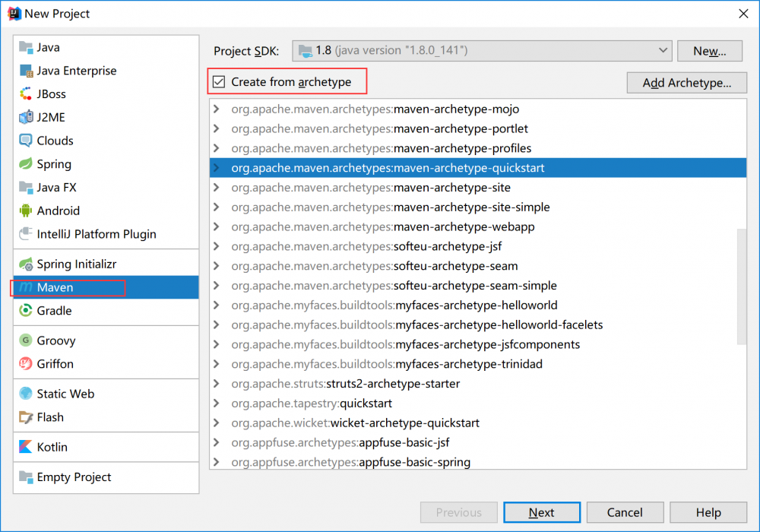
Task: Select the maven-archetype-site archetype label
Action: click(371, 188)
